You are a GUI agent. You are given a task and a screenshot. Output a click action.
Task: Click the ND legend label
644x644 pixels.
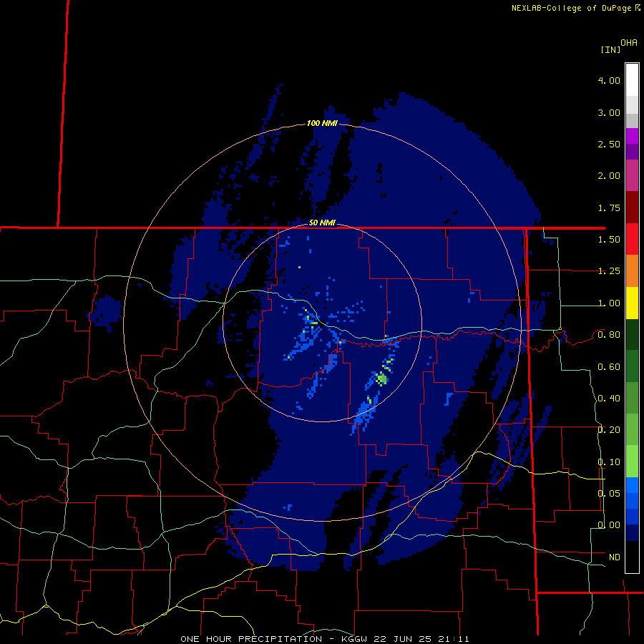point(614,557)
